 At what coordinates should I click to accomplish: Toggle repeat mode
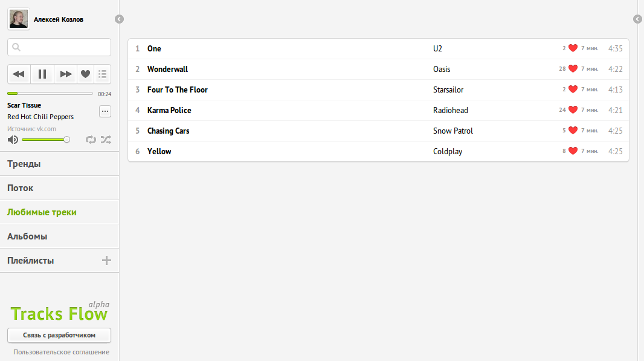(91, 140)
